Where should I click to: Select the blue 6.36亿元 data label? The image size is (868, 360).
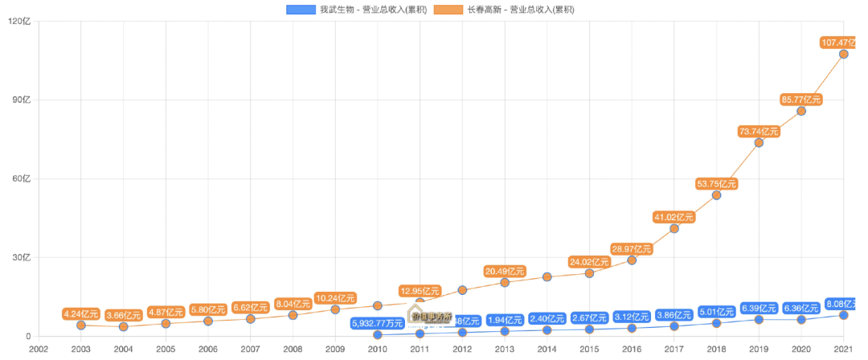click(x=801, y=309)
